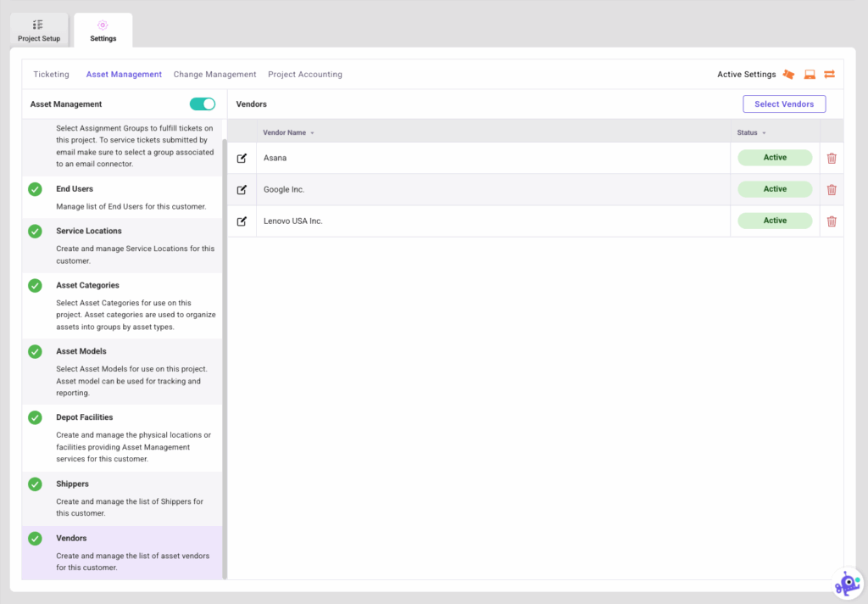
Task: Toggle the Active status for Lenovo USA Inc.
Action: tap(774, 221)
